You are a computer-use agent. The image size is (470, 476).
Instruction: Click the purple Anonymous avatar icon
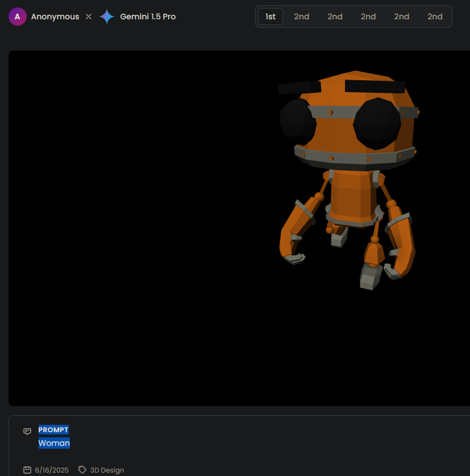click(x=18, y=16)
